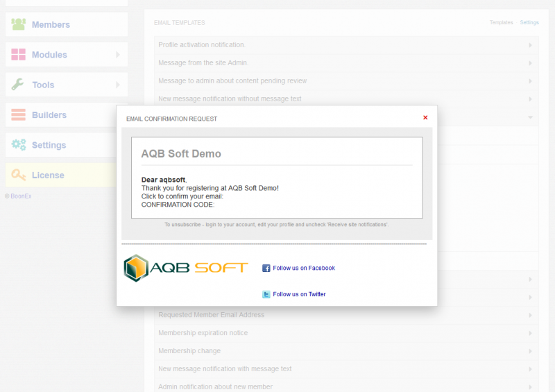Open the Settings sidebar menu item
Screen dimensions: 555x392
(x=61, y=145)
